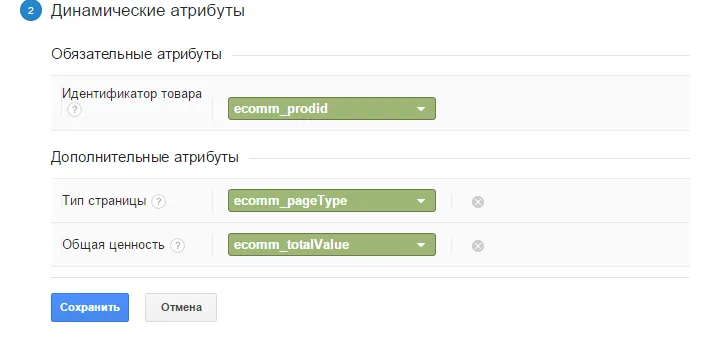Delete the Общая ценность attribute row
715x361 pixels.
[x=478, y=246]
